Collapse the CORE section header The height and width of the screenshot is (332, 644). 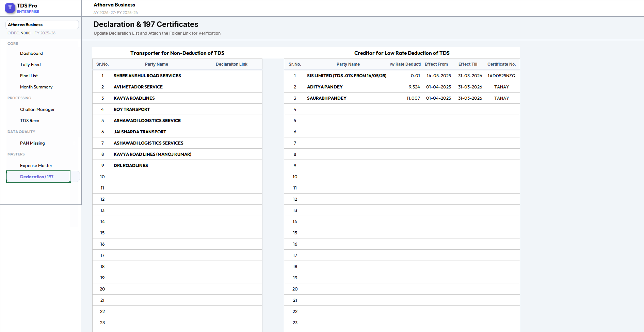coord(13,44)
